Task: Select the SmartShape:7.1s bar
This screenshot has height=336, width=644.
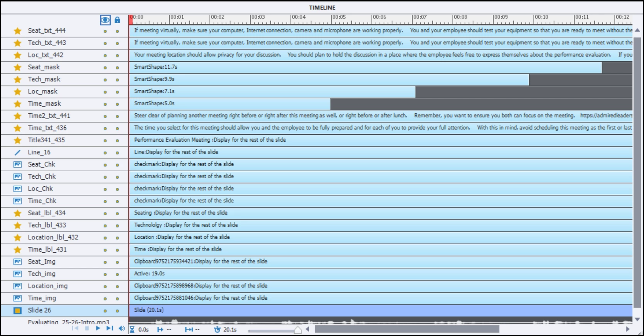Action: point(273,91)
